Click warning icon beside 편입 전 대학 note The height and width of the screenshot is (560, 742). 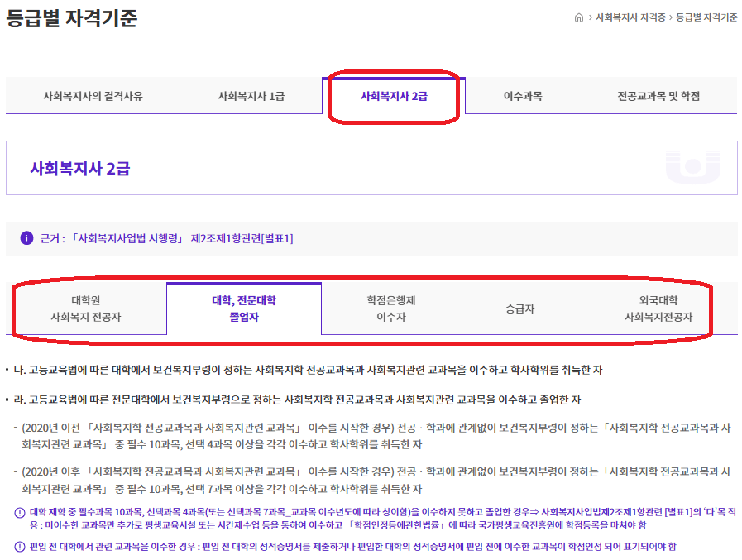pyautogui.click(x=19, y=548)
